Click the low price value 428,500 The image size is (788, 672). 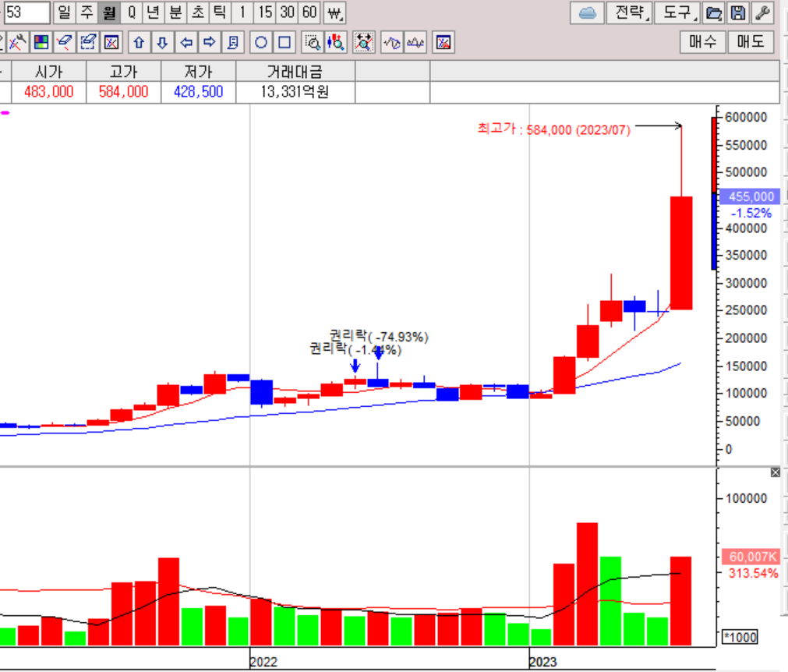(x=199, y=92)
